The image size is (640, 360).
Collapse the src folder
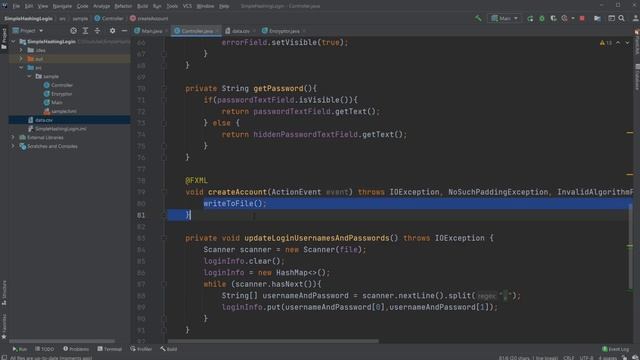tap(21, 68)
